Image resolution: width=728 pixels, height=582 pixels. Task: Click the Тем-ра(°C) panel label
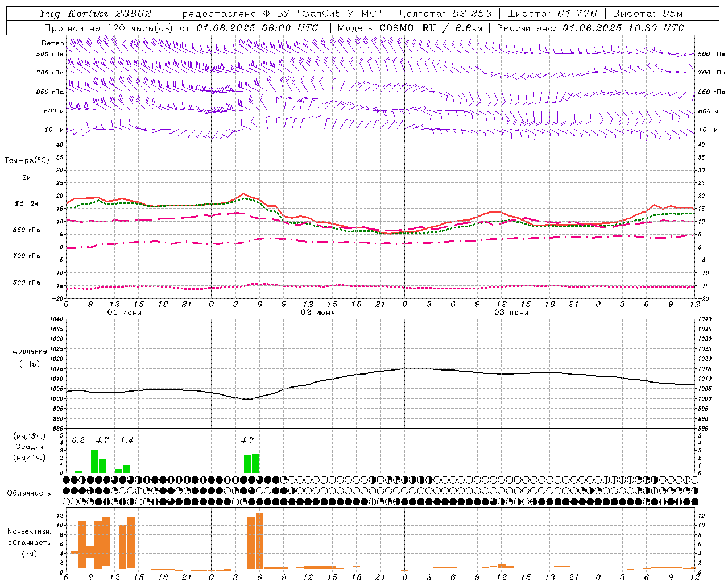pyautogui.click(x=27, y=161)
